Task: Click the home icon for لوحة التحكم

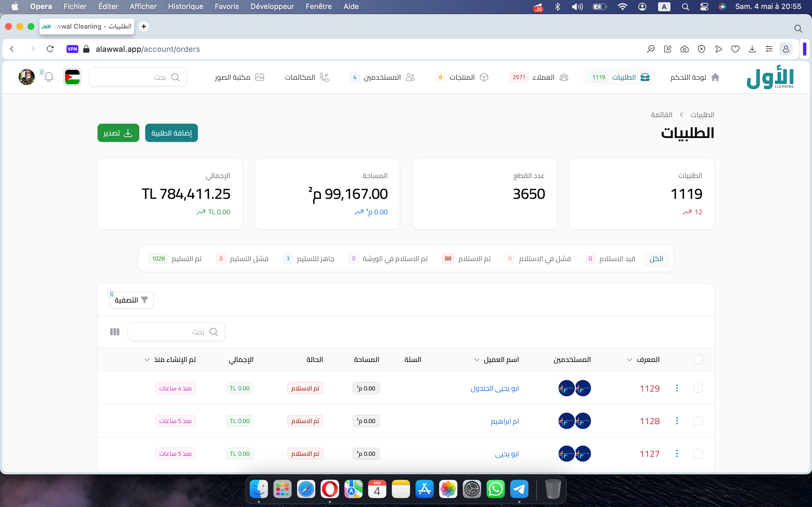Action: 715,77
